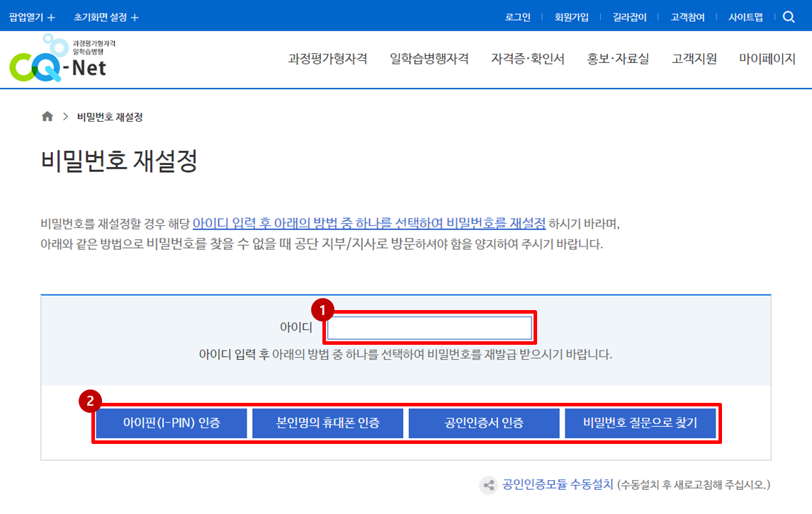Open the 마이페이지 menu
The height and width of the screenshot is (514, 812).
click(767, 59)
